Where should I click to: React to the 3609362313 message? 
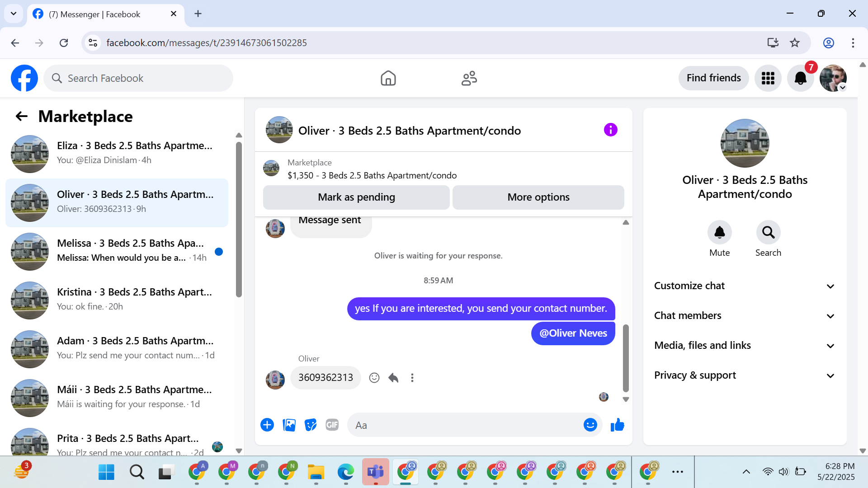(x=374, y=378)
